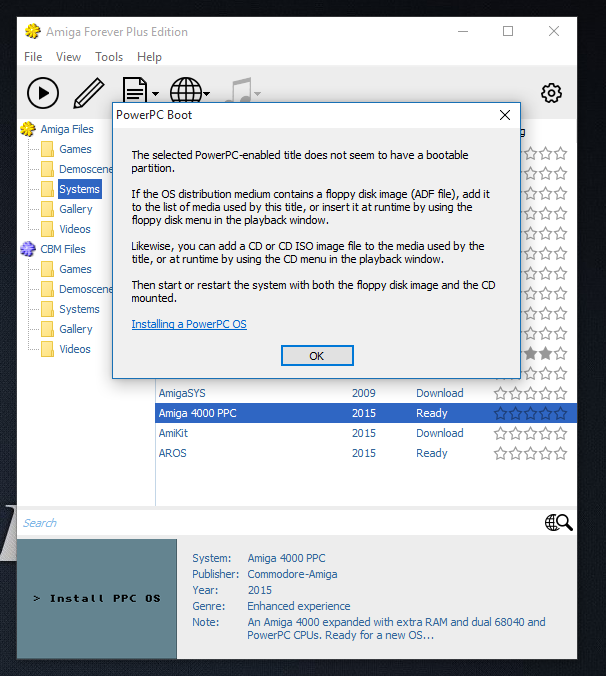Open the View menu
Image resolution: width=606 pixels, height=676 pixels.
(x=68, y=57)
